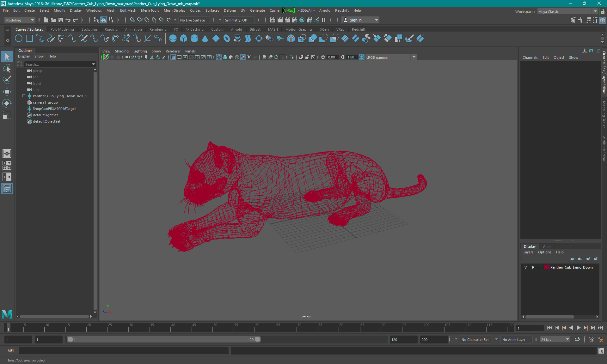Click the range slider start handle
The height and width of the screenshot is (364, 607).
click(70, 339)
